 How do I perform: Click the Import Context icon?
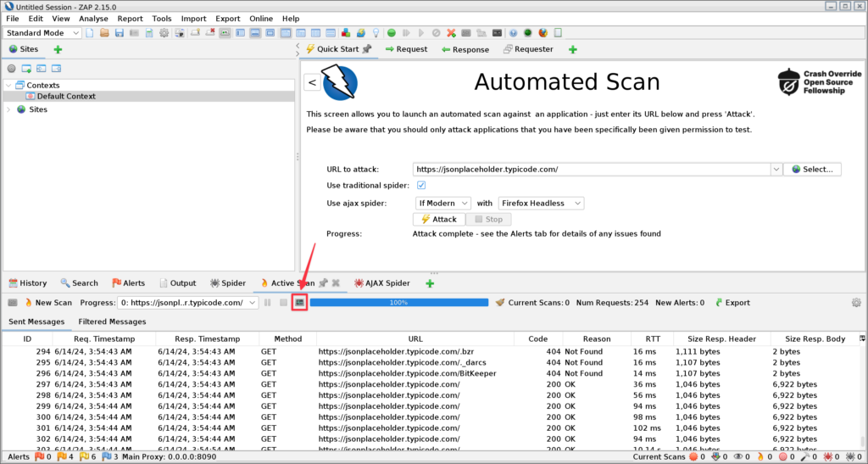click(x=41, y=69)
